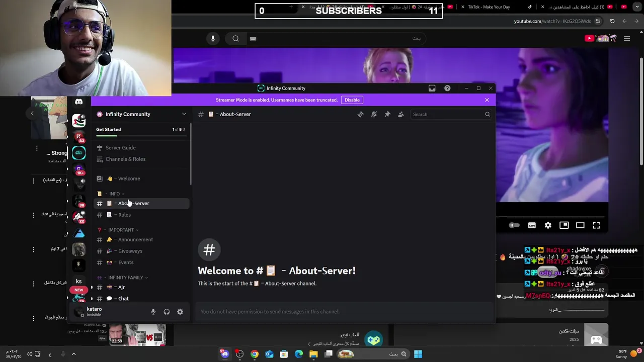Collapse the IMPORTANT category

click(x=122, y=230)
